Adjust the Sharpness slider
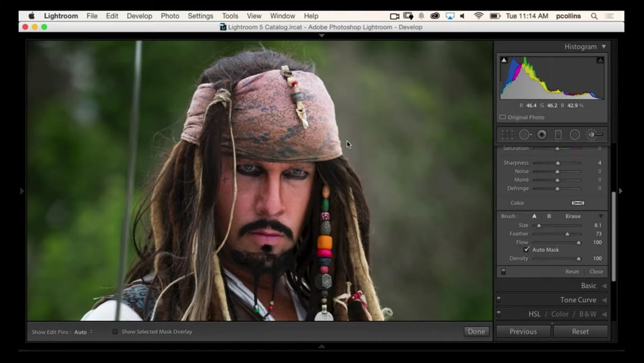The width and height of the screenshot is (644, 363). point(557,163)
